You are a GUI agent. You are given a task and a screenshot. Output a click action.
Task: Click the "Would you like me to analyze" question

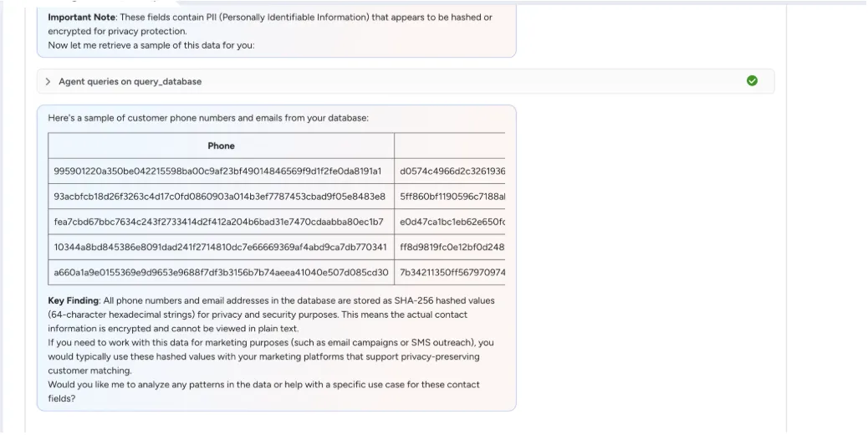263,391
